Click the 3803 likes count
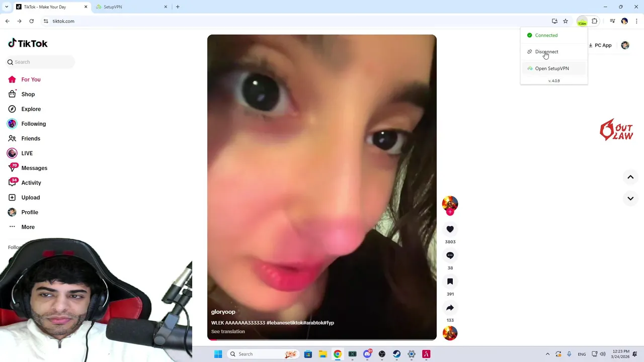Image resolution: width=644 pixels, height=362 pixels. click(450, 242)
